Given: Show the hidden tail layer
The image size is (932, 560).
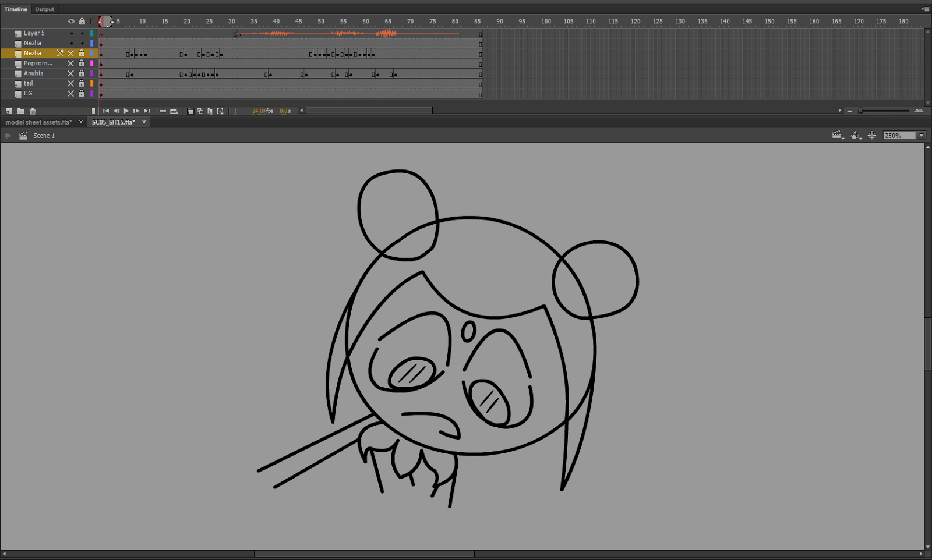Looking at the screenshot, I should pos(71,83).
